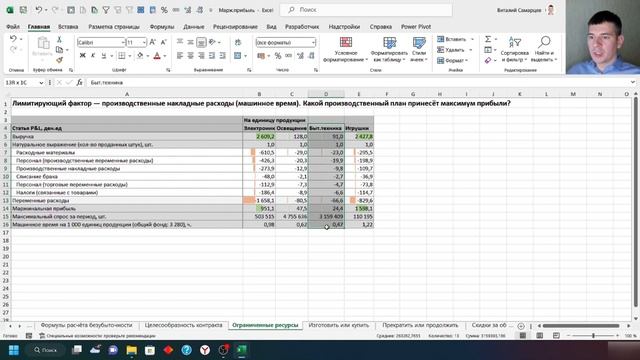Open the Power Pivot ribbon tab
640x360 pixels.
point(416,27)
